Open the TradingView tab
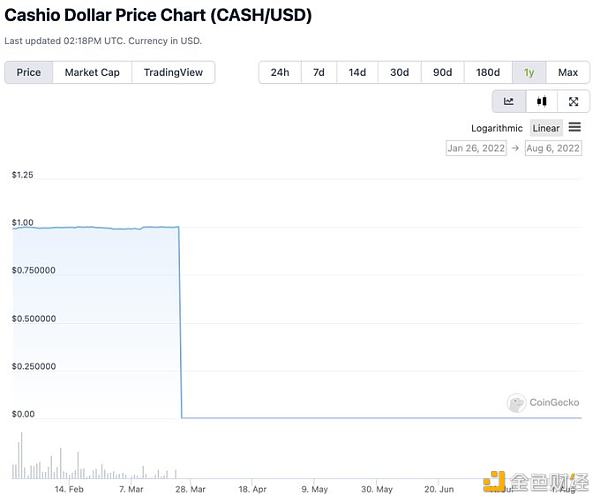The height and width of the screenshot is (503, 600). [x=173, y=72]
